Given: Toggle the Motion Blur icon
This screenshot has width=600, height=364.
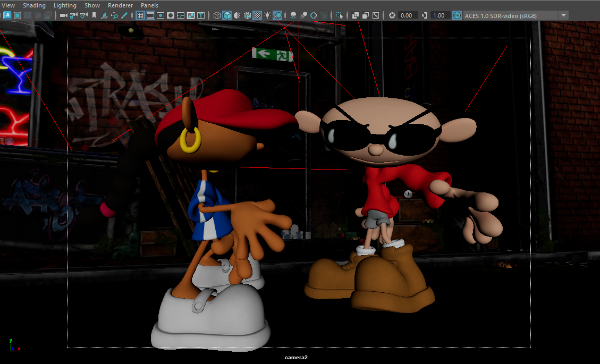Looking at the screenshot, I should click(304, 15).
